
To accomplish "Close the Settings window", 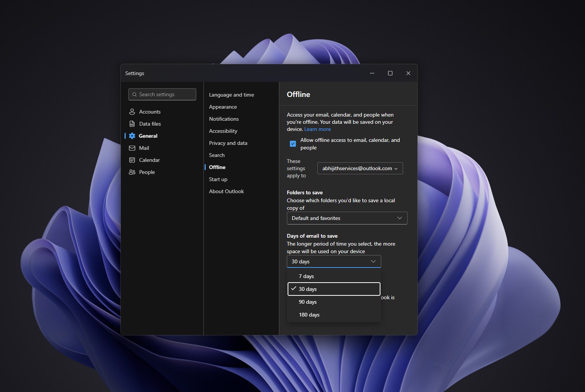I will pyautogui.click(x=408, y=73).
